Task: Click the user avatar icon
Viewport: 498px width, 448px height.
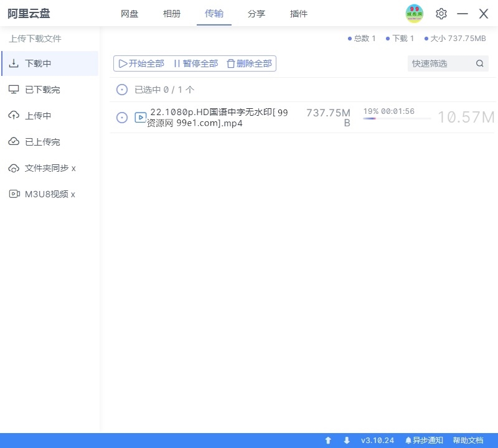Action: point(414,13)
